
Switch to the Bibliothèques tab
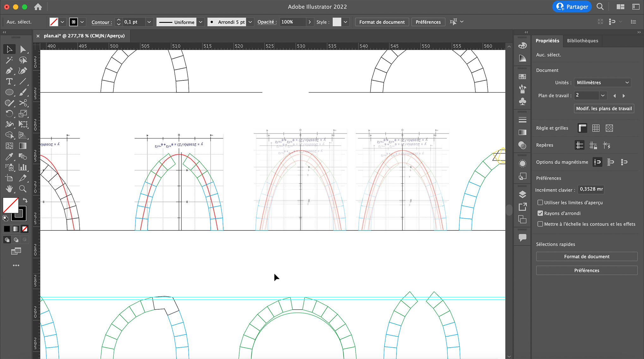(582, 41)
